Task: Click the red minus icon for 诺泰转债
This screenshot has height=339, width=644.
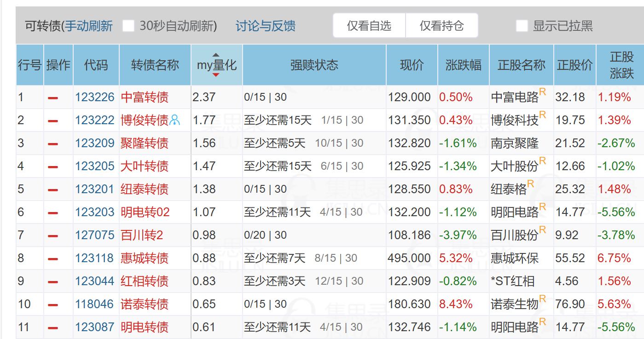Action: click(x=53, y=305)
